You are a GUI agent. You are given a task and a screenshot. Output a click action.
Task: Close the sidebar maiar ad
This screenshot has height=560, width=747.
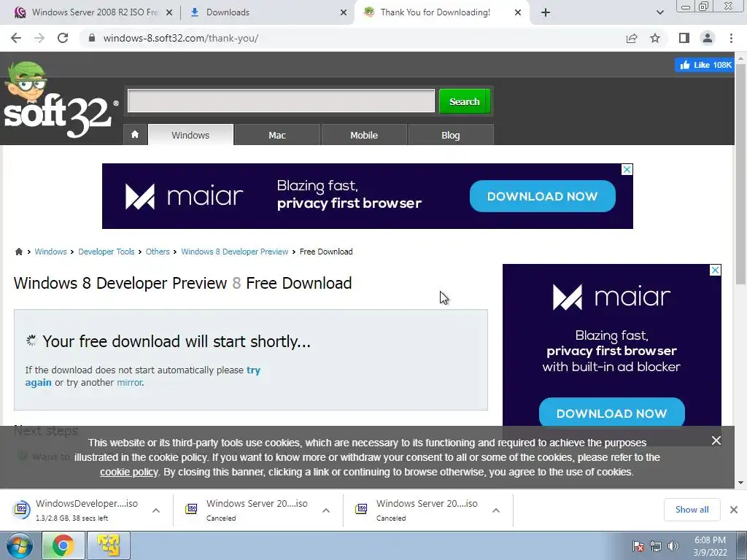(715, 270)
